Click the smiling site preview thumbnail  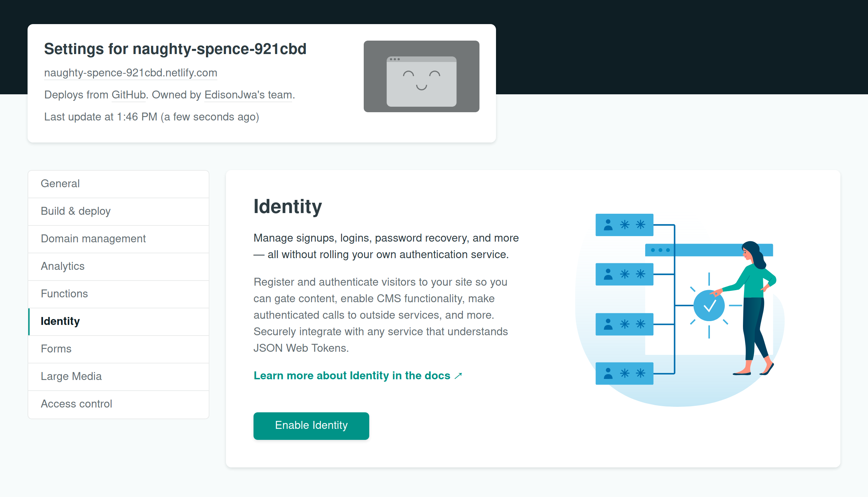pyautogui.click(x=421, y=76)
